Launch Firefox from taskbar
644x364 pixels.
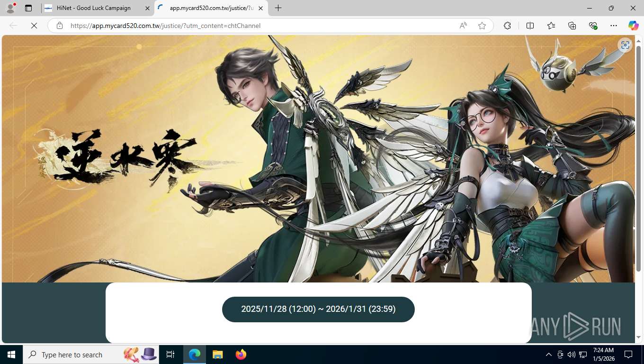[241, 355]
